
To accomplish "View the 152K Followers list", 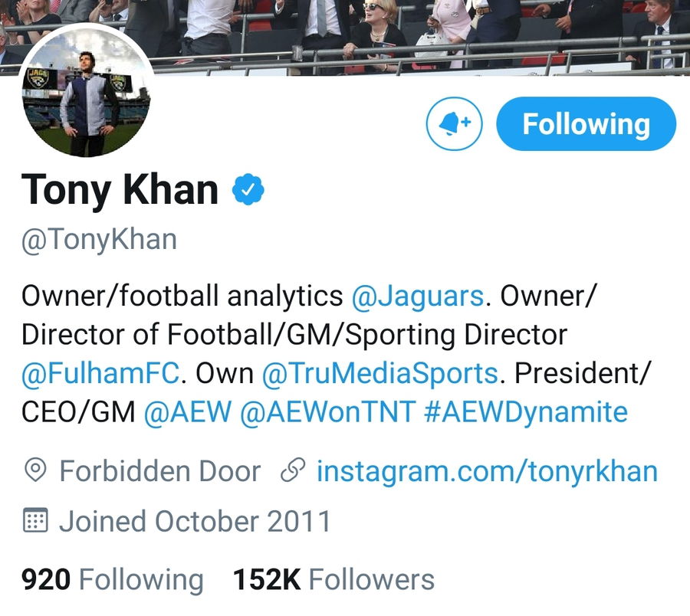I will (333, 579).
